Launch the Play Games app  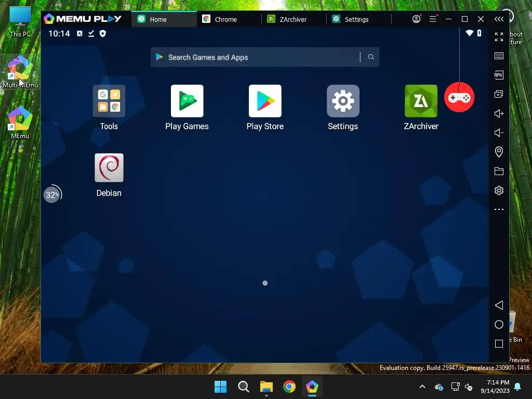(x=187, y=101)
